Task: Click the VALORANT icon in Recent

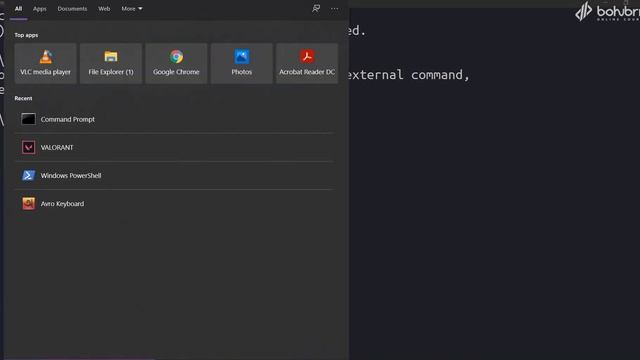Action: [28, 147]
